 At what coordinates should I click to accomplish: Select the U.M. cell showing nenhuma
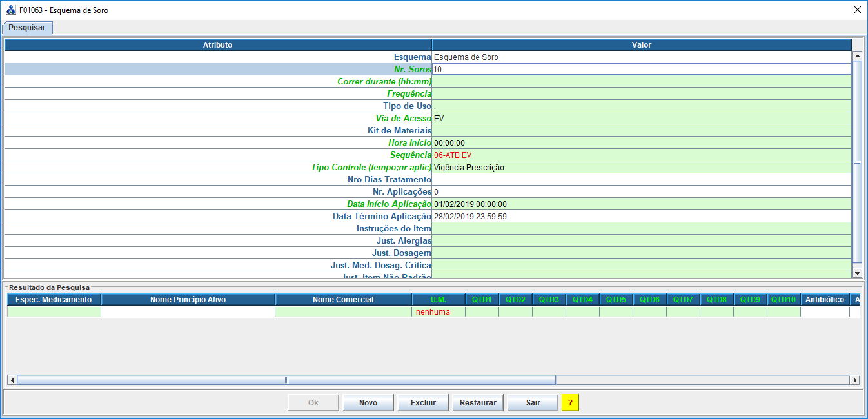439,312
